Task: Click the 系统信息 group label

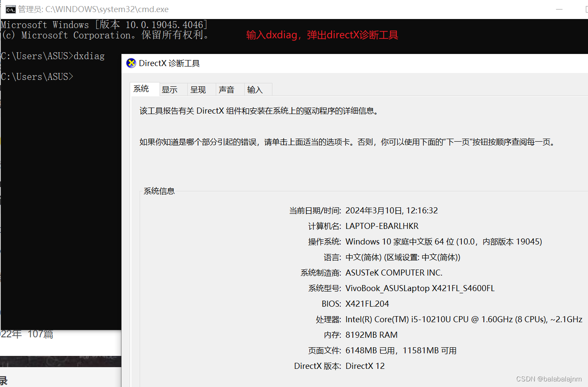Action: pos(159,191)
